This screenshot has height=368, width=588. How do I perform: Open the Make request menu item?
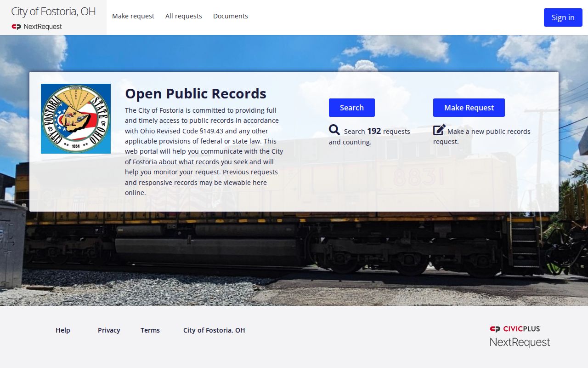click(x=133, y=16)
